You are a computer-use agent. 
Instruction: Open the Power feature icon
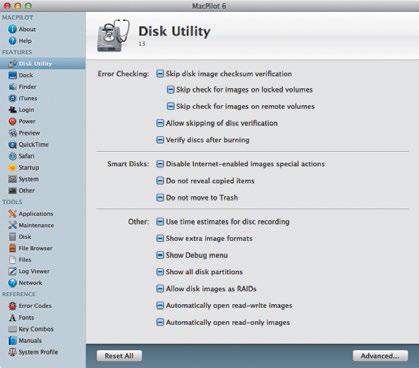[12, 121]
